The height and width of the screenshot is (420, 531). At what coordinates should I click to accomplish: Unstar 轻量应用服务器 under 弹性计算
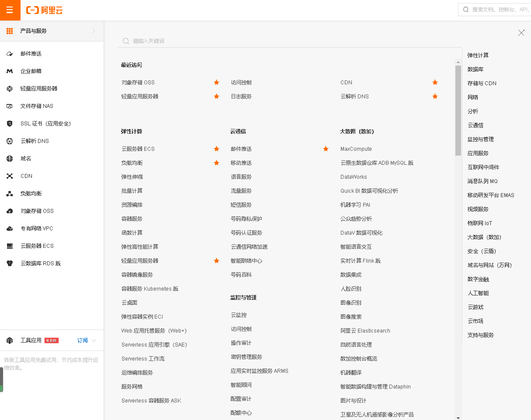pos(216,260)
